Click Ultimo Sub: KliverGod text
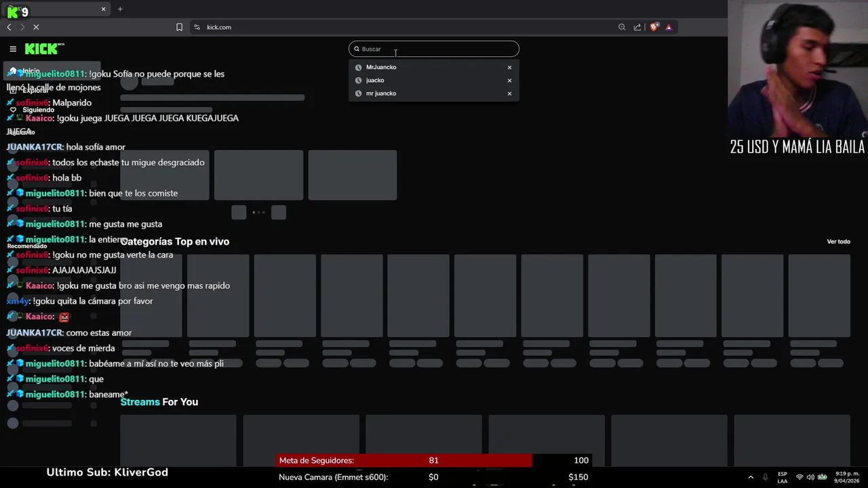 pos(107,472)
